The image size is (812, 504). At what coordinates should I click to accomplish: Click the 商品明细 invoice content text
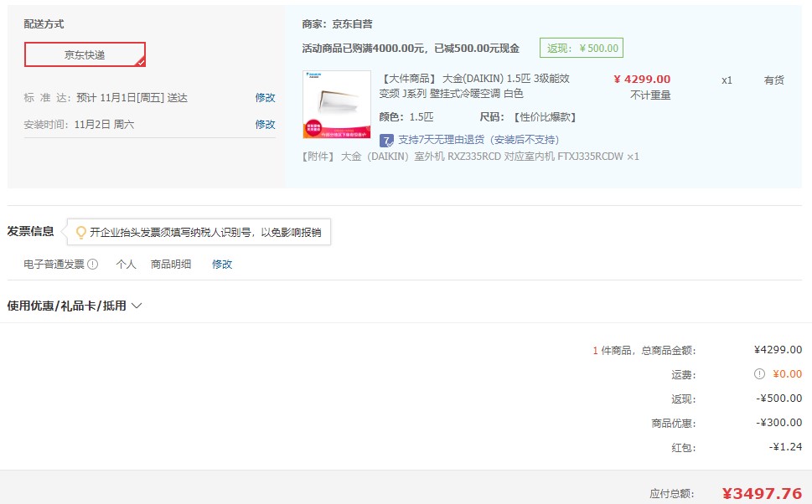[x=171, y=265]
